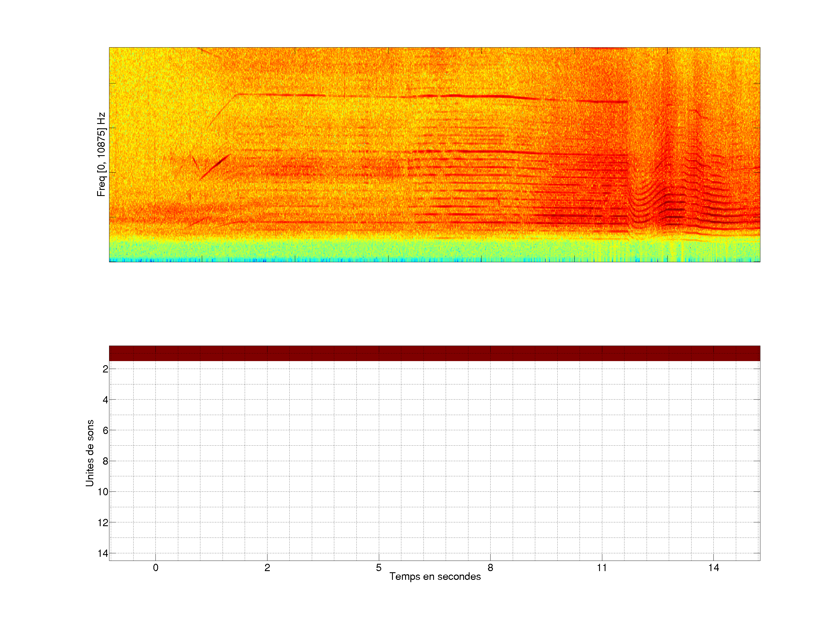Click y-axis tick label '6' of lower plot
The width and height of the screenshot is (840, 630).
click(105, 430)
